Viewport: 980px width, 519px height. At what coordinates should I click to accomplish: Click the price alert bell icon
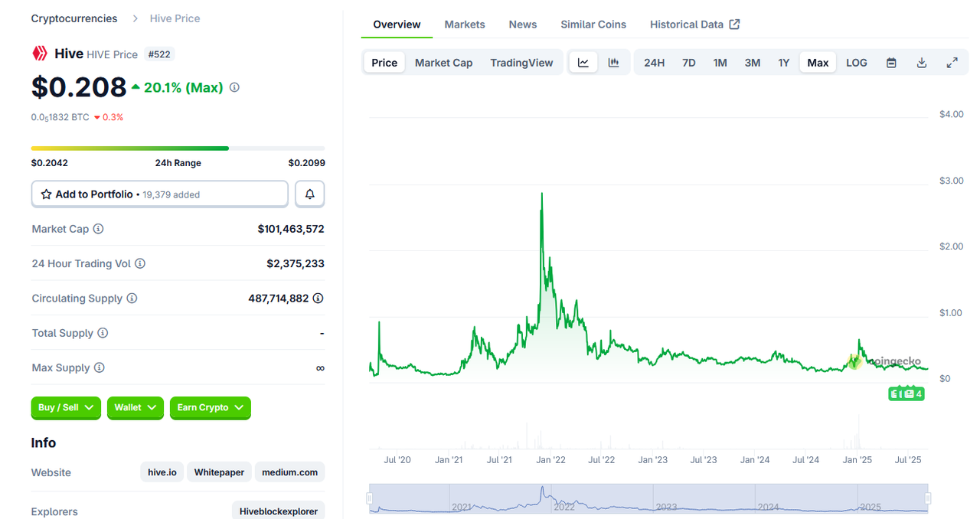(x=309, y=194)
